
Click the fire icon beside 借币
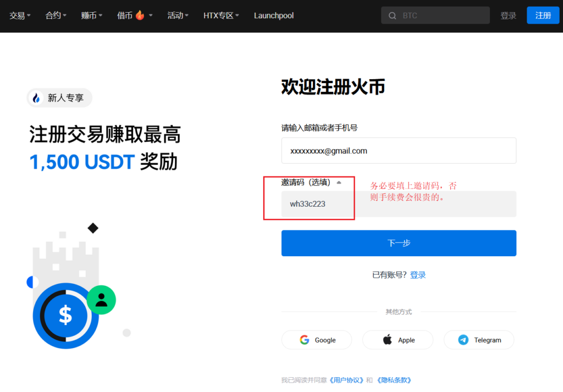pyautogui.click(x=140, y=15)
